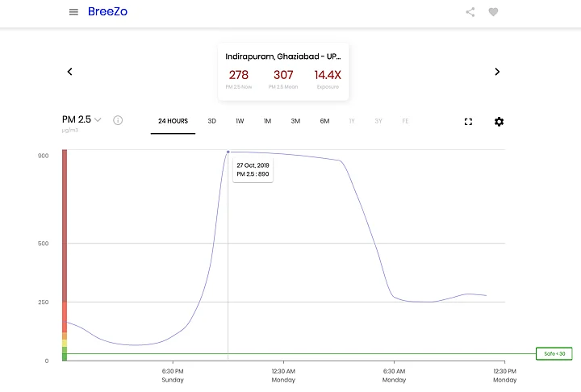Click the red severity color bar
Screen dimensions: 581x392
point(65,226)
